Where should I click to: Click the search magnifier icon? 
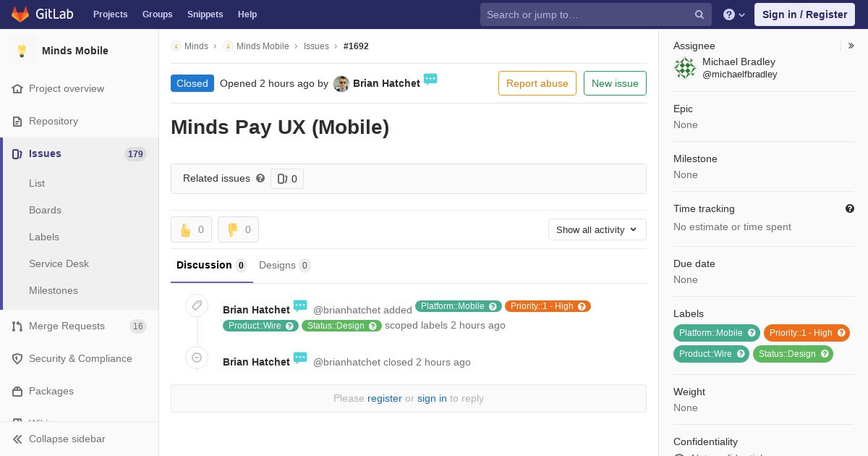(x=699, y=14)
